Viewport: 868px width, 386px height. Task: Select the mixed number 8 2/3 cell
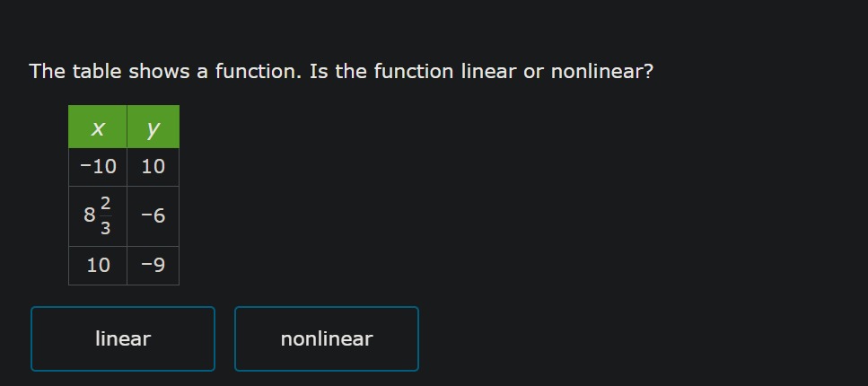(98, 216)
